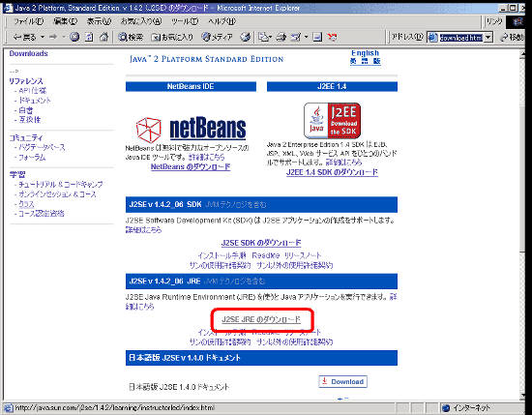Image resolution: width=532 pixels, height=415 pixels.
Task: Open the バグデータベース sidebar link
Action: tap(42, 147)
